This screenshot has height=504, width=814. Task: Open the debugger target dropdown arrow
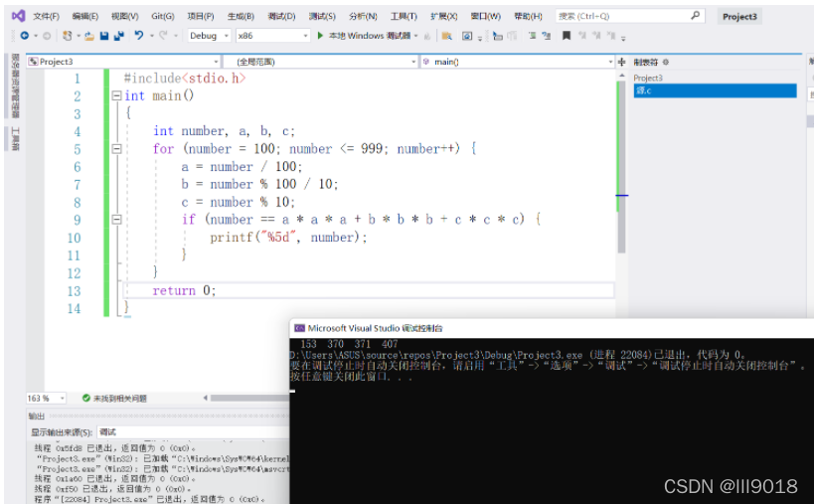pos(415,36)
